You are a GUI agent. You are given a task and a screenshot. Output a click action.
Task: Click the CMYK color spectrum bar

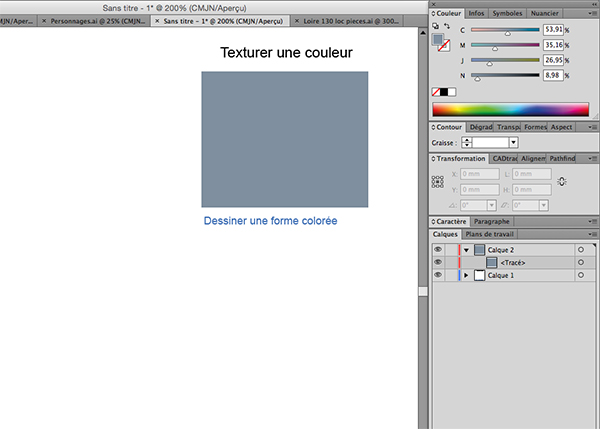coord(511,109)
